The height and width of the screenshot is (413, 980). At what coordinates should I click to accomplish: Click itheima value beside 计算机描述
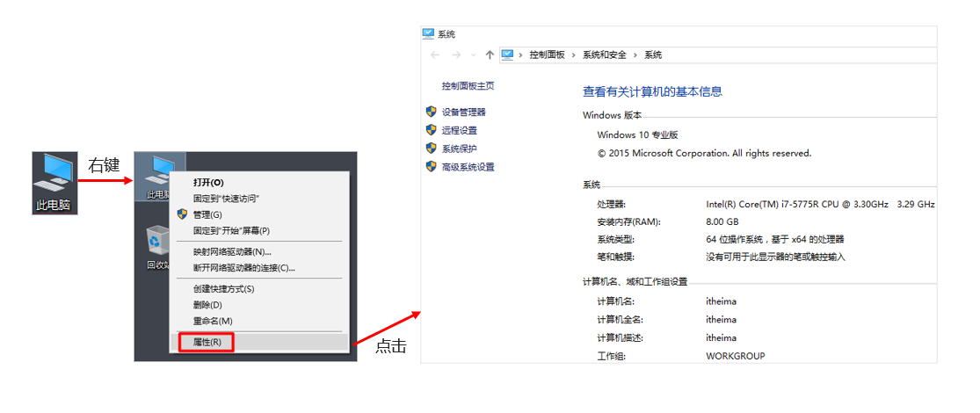click(x=722, y=338)
